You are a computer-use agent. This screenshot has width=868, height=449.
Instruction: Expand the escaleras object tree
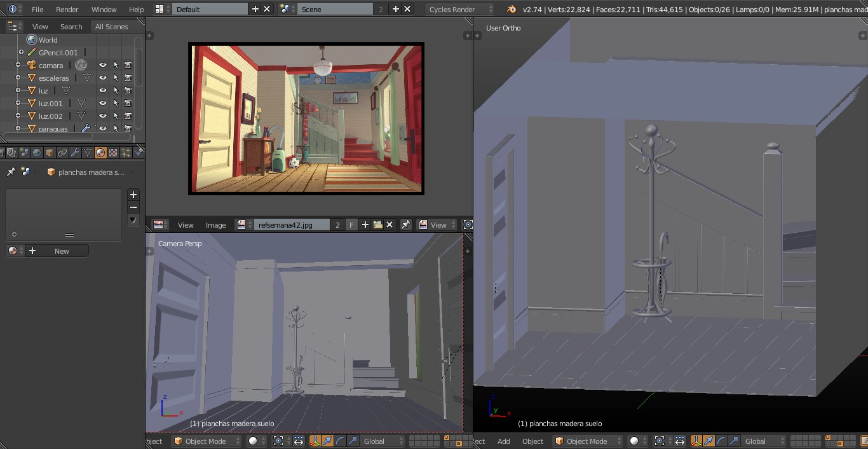pos(18,78)
